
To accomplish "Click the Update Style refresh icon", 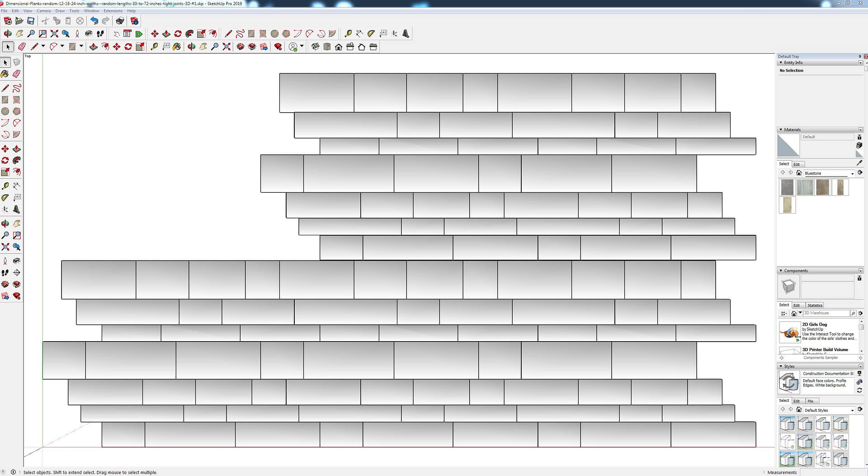I will pyautogui.click(x=859, y=390).
